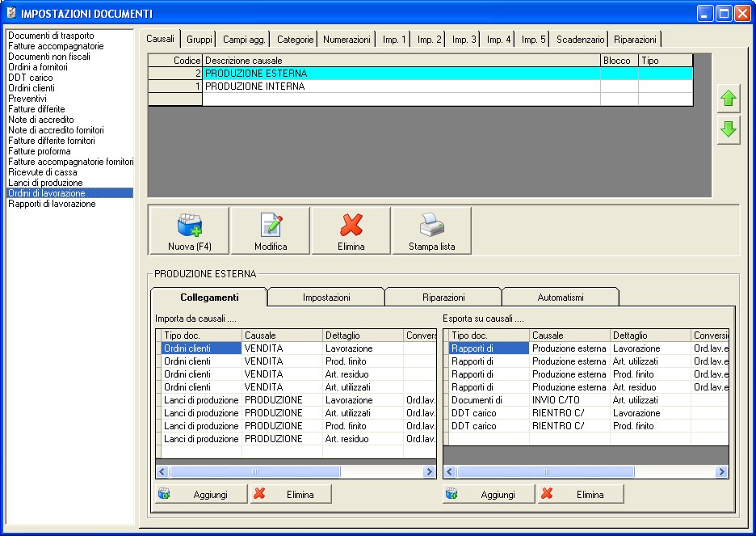Open the Automatismi sub-tab
The height and width of the screenshot is (536, 756).
click(x=560, y=298)
